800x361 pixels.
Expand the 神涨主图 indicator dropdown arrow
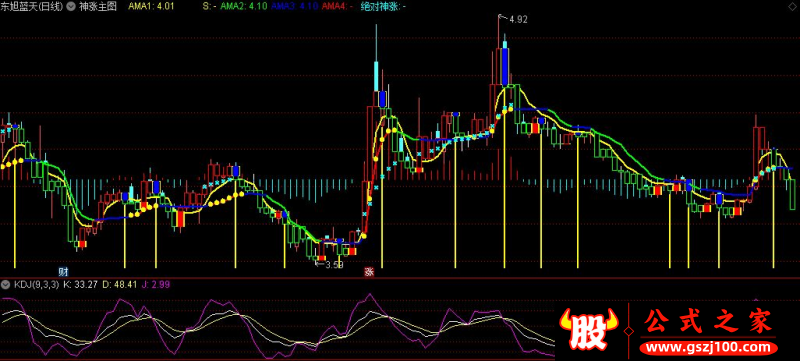70,7
